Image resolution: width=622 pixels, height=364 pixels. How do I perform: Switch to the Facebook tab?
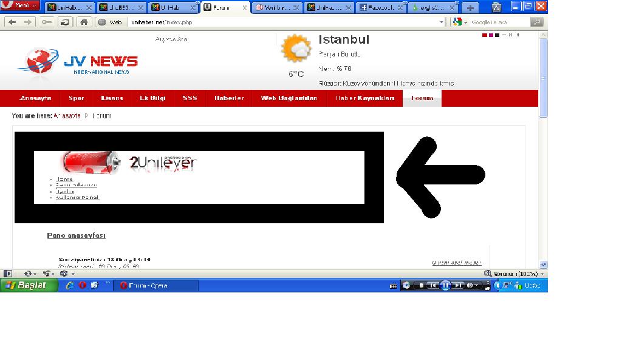click(381, 7)
